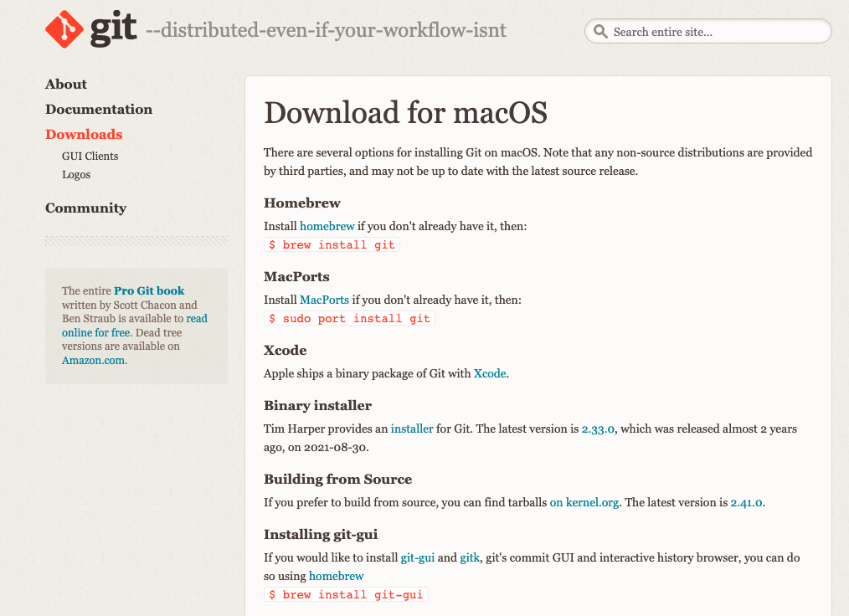
Task: Follow the Pro Git book link
Action: click(149, 290)
